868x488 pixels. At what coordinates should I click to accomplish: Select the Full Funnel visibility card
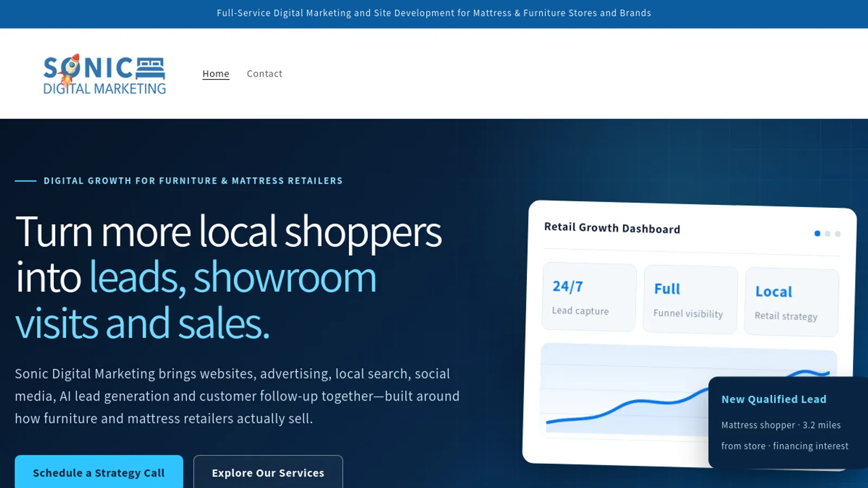pyautogui.click(x=690, y=300)
